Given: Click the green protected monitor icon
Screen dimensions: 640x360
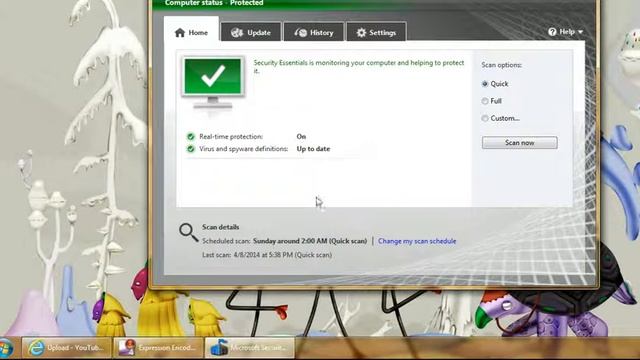Looking at the screenshot, I should (213, 83).
